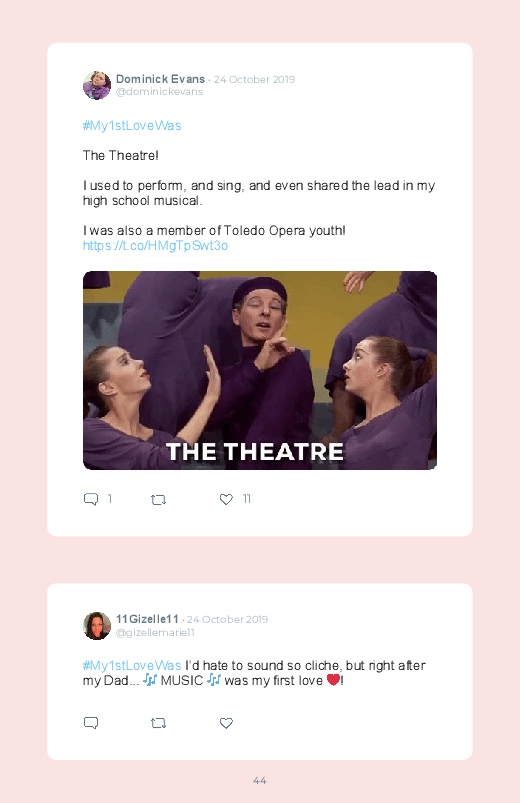Like the Dominick Evans theatre tweet
520x803 pixels.
click(x=226, y=499)
